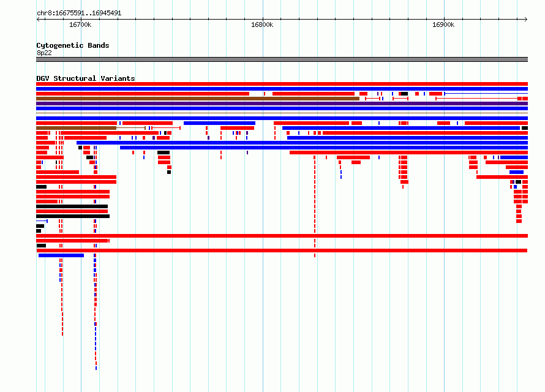
Task: Click the blue bar spanning 16760k to 16795k
Action: [x=219, y=123]
